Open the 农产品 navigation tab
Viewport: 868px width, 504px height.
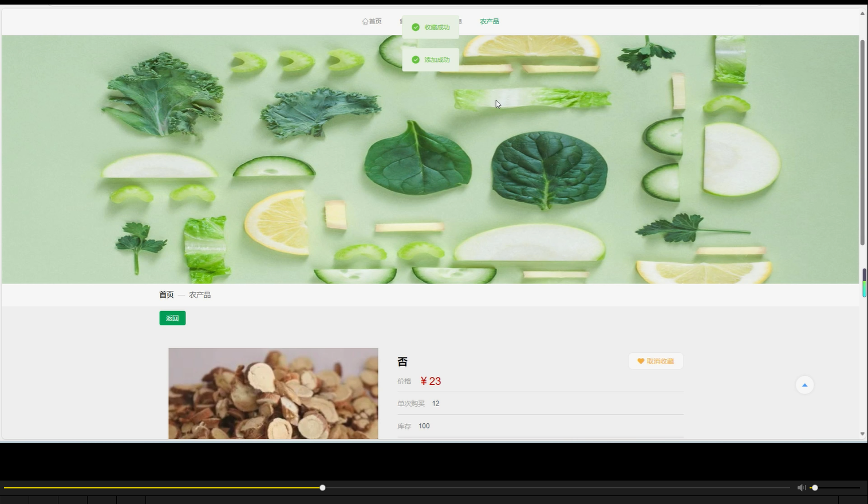point(489,21)
